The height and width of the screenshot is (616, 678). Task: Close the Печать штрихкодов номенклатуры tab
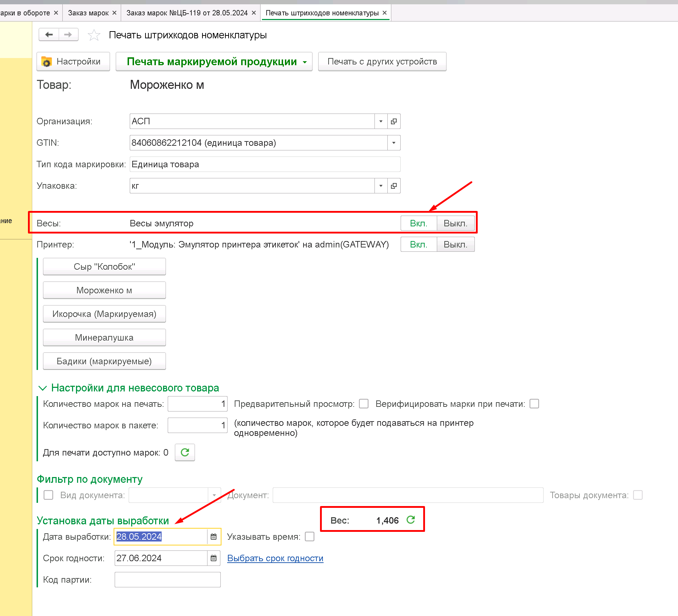(x=385, y=13)
